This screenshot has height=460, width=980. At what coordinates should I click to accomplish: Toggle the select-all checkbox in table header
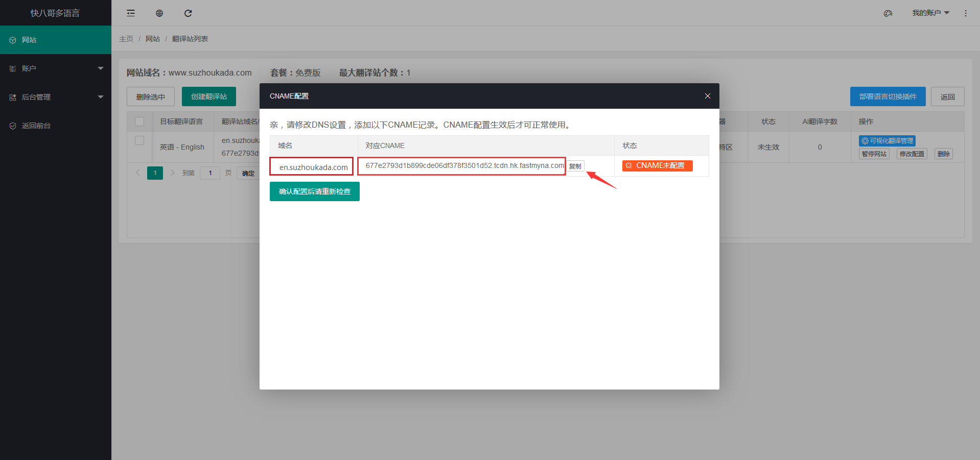click(139, 122)
